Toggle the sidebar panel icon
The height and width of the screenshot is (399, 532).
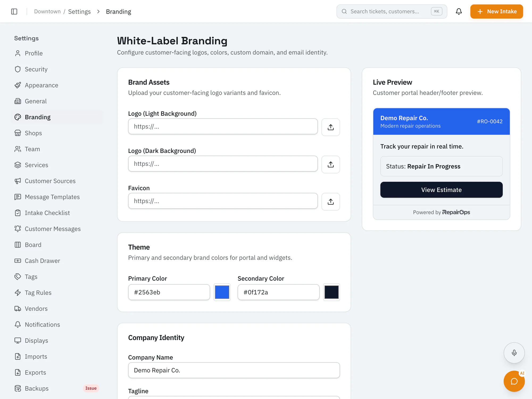pos(14,11)
